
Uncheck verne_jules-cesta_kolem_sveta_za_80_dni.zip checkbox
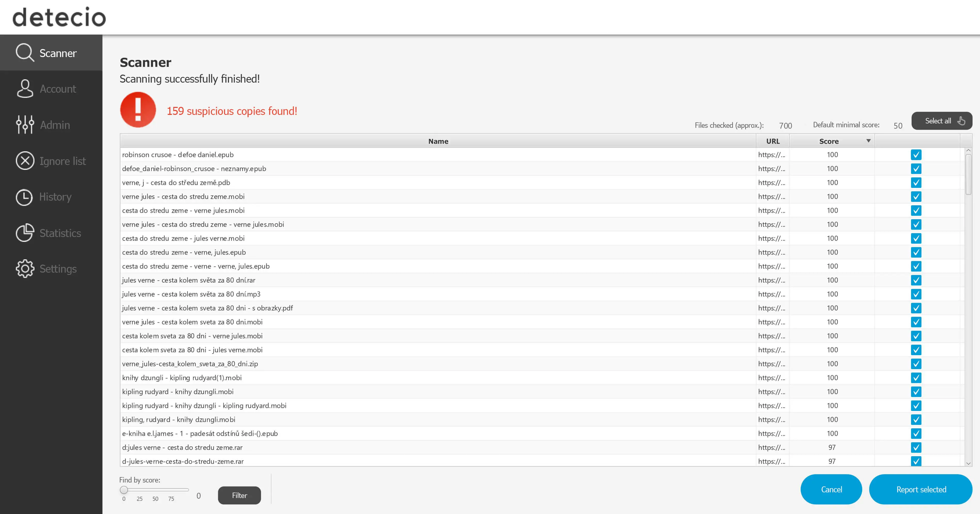[916, 364]
